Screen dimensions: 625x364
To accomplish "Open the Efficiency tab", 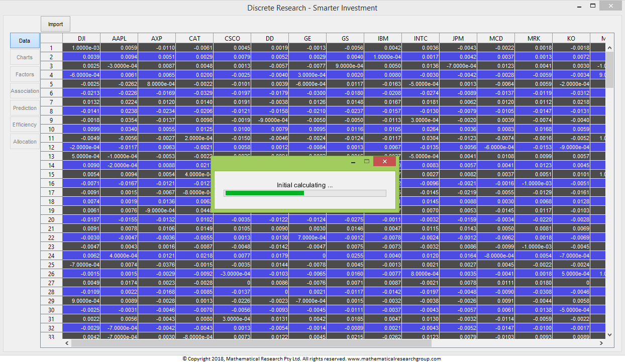I will 25,125.
